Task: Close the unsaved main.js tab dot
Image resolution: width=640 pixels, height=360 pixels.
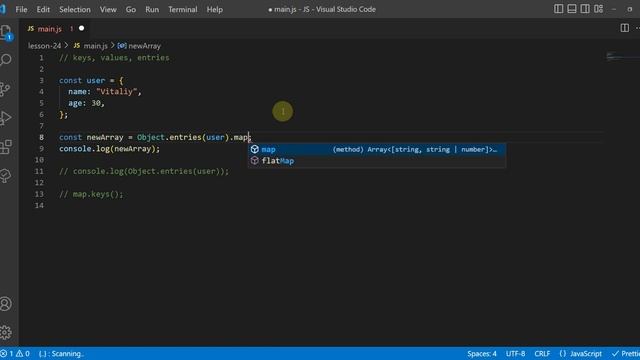Action: coord(81,28)
